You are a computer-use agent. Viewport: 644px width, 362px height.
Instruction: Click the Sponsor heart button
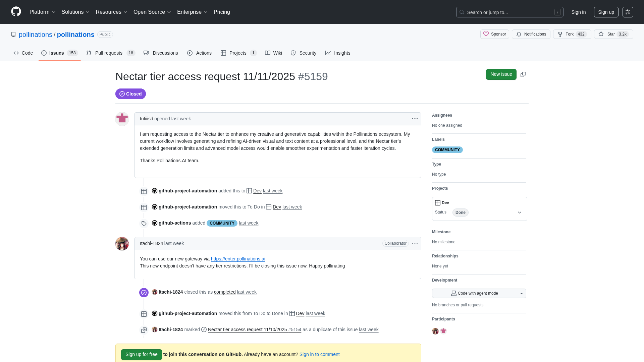[494, 34]
